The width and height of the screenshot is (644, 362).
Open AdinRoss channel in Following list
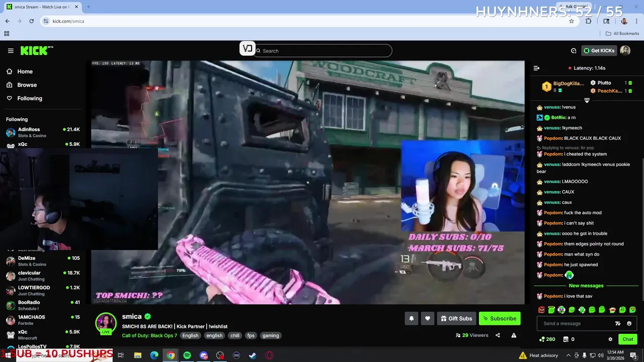[43, 132]
